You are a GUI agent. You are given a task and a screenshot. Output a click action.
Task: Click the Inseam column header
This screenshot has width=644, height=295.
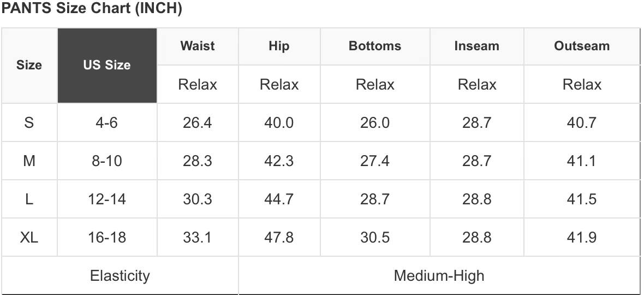(476, 46)
